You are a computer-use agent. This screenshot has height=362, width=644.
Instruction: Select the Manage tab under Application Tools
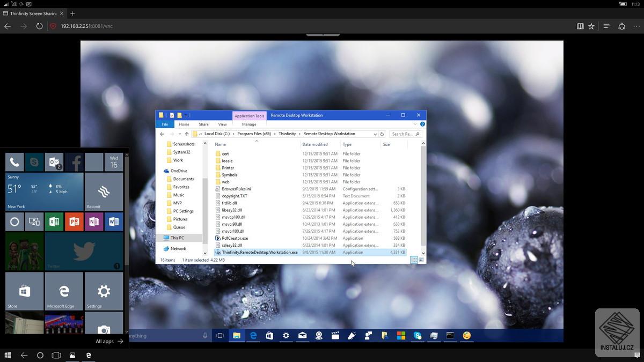(x=248, y=124)
